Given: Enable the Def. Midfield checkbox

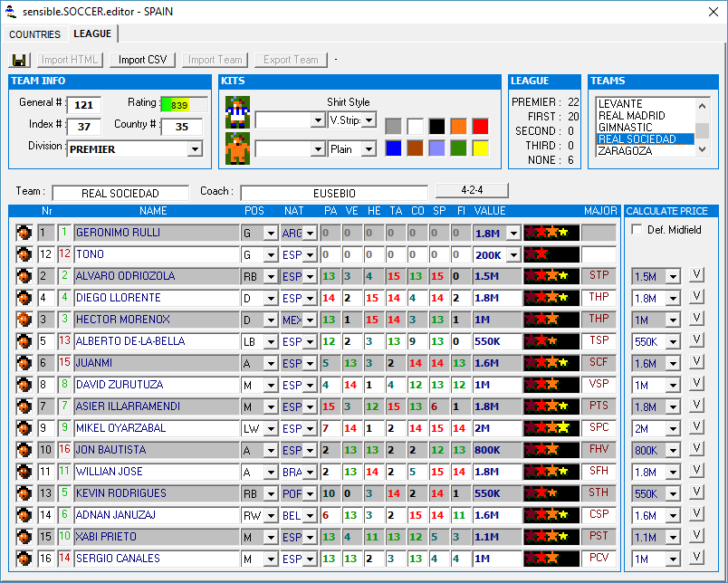Looking at the screenshot, I should [x=637, y=230].
